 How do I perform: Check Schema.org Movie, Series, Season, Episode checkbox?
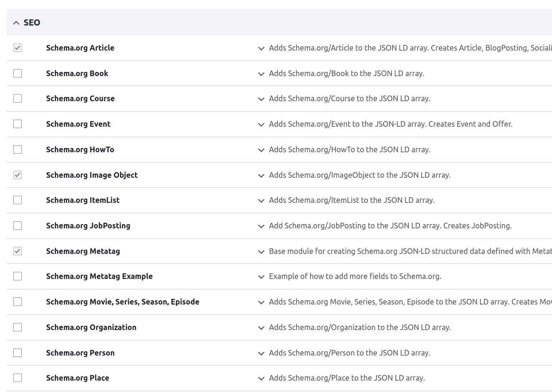[x=17, y=302]
